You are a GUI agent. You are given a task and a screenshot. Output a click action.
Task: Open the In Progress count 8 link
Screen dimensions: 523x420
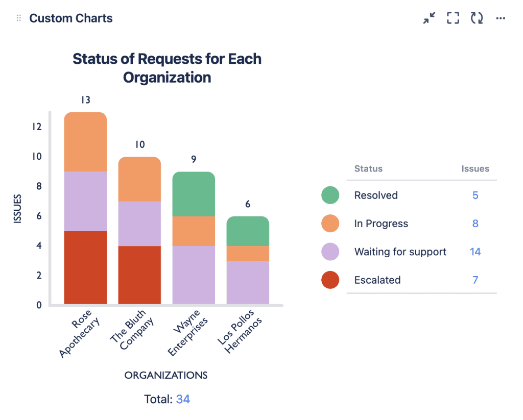(475, 224)
